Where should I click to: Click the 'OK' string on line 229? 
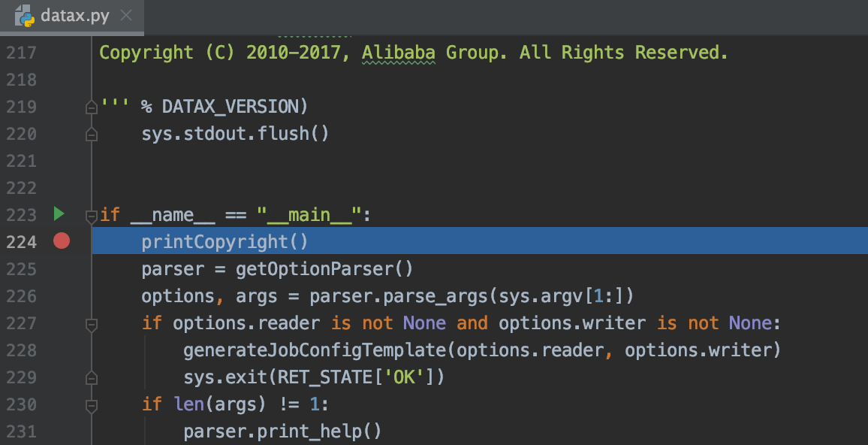point(403,377)
